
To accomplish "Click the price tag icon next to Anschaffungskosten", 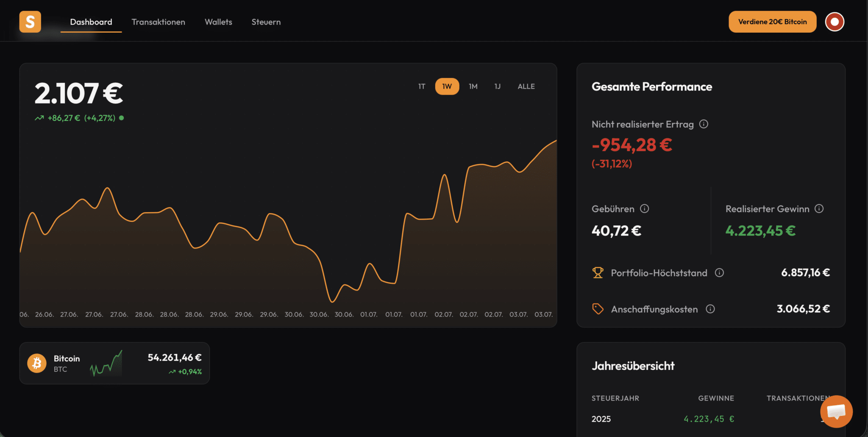I will point(598,309).
